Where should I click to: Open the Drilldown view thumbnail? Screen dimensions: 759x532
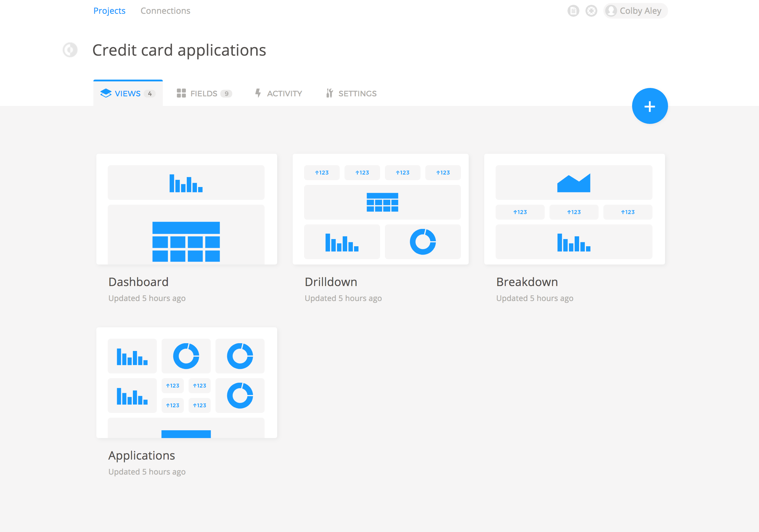tap(380, 209)
